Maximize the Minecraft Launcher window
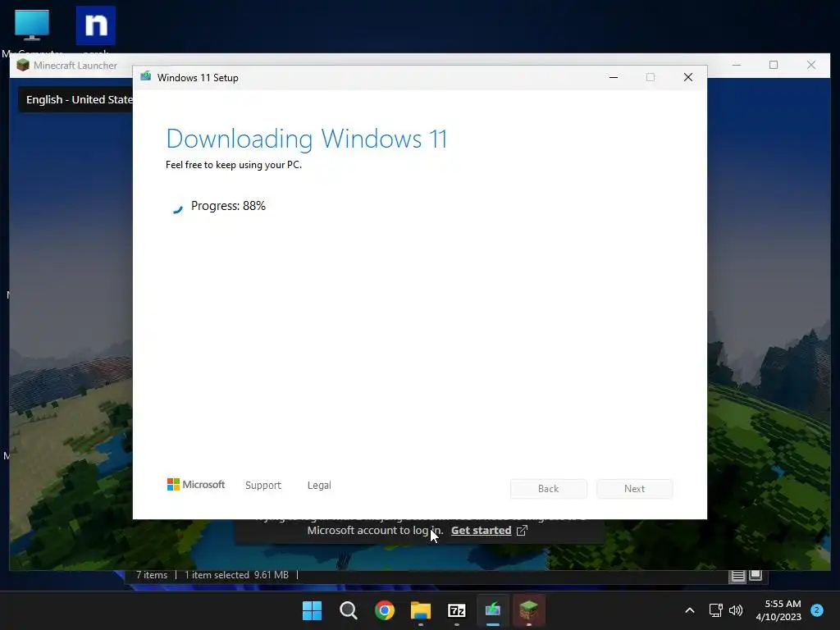The width and height of the screenshot is (840, 630). click(773, 65)
